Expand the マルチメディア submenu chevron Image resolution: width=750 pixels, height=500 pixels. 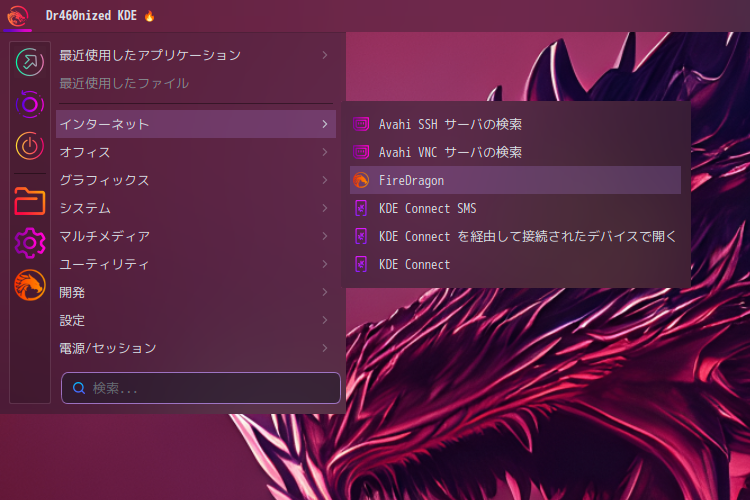point(325,236)
